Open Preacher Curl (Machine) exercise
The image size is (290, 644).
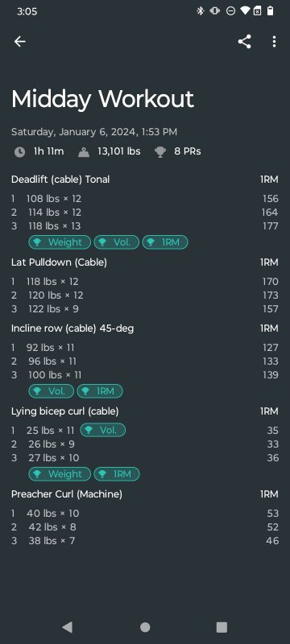point(67,494)
